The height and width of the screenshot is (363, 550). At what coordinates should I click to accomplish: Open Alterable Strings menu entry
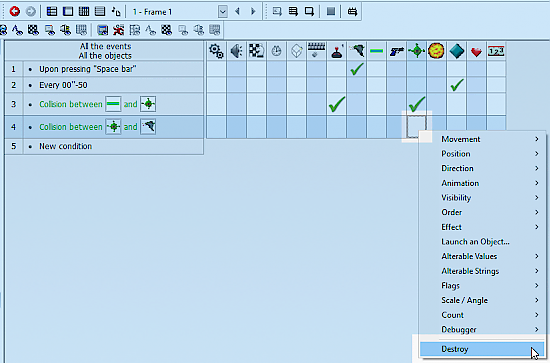pyautogui.click(x=483, y=271)
